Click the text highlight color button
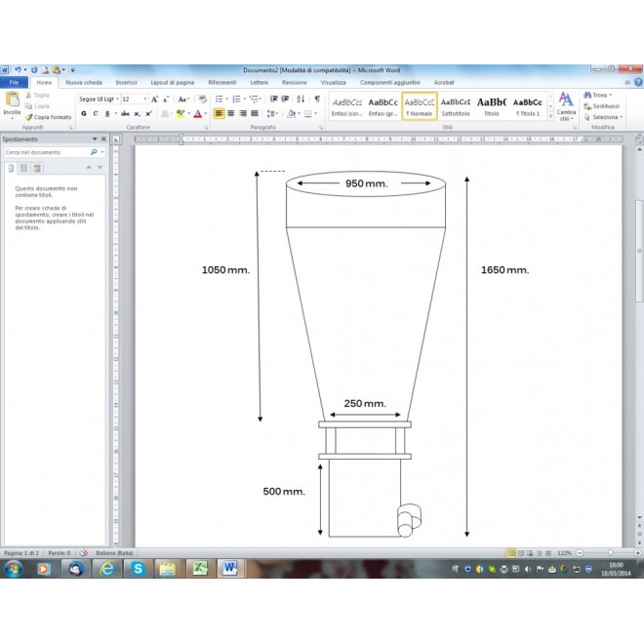The height and width of the screenshot is (644, 644). click(x=180, y=114)
